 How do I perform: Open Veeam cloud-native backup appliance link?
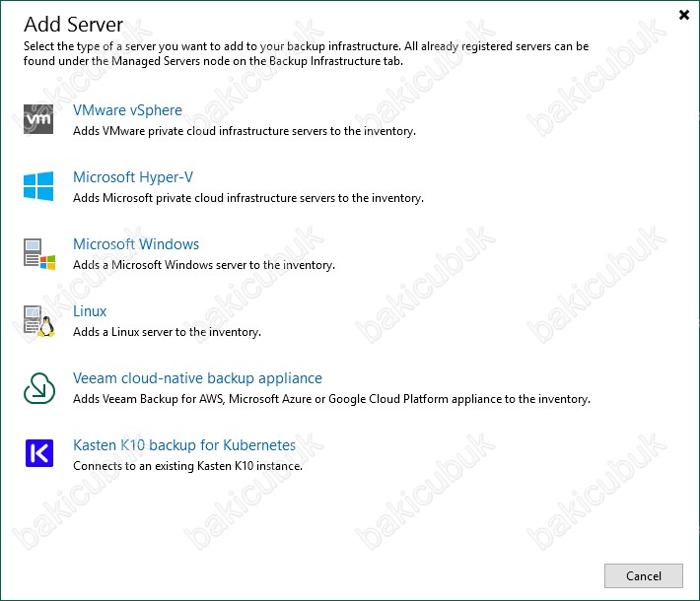197,378
